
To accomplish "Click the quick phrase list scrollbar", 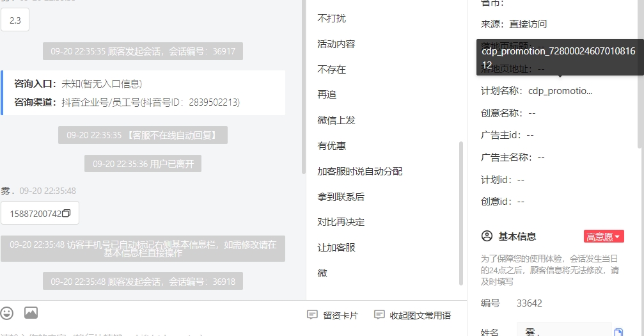I will (x=461, y=213).
